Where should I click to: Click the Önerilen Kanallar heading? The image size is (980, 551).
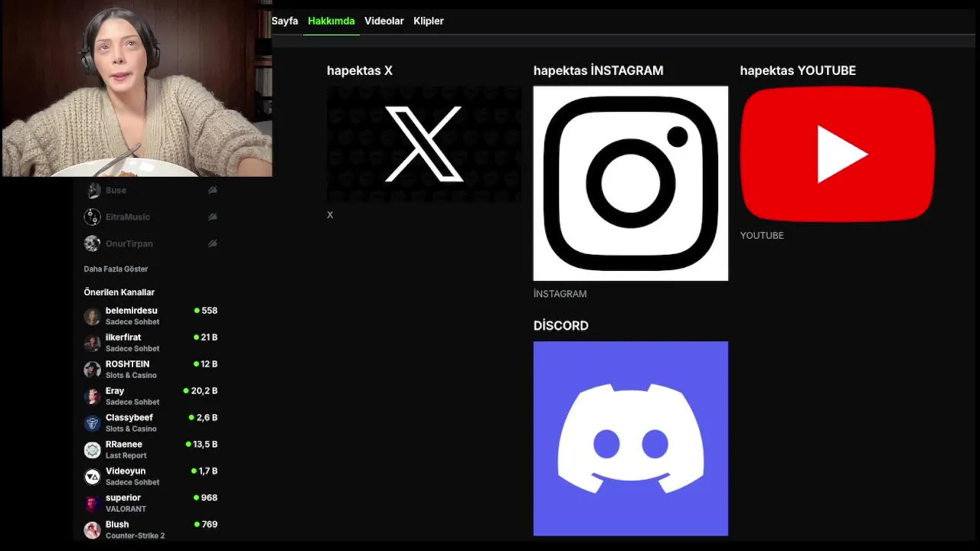click(x=119, y=292)
